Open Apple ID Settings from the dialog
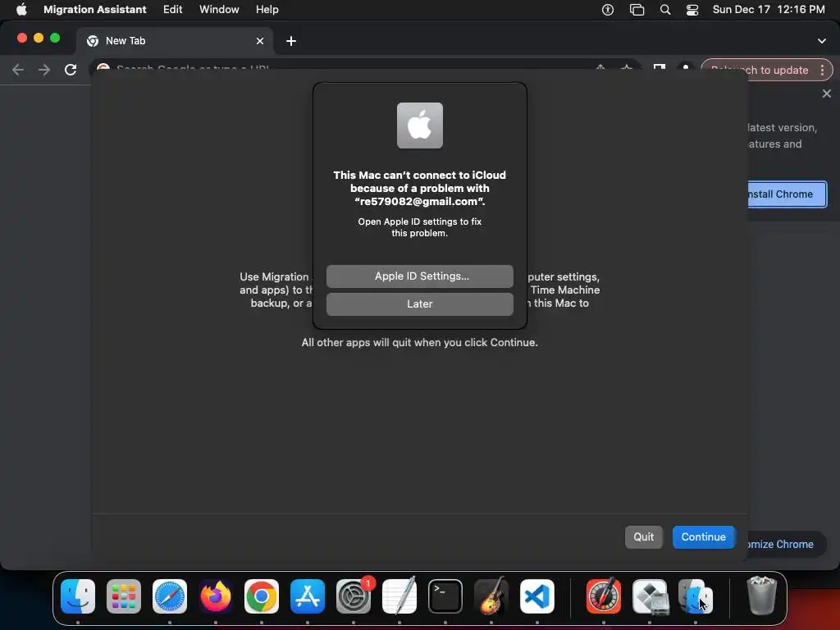This screenshot has height=630, width=840. point(419,276)
